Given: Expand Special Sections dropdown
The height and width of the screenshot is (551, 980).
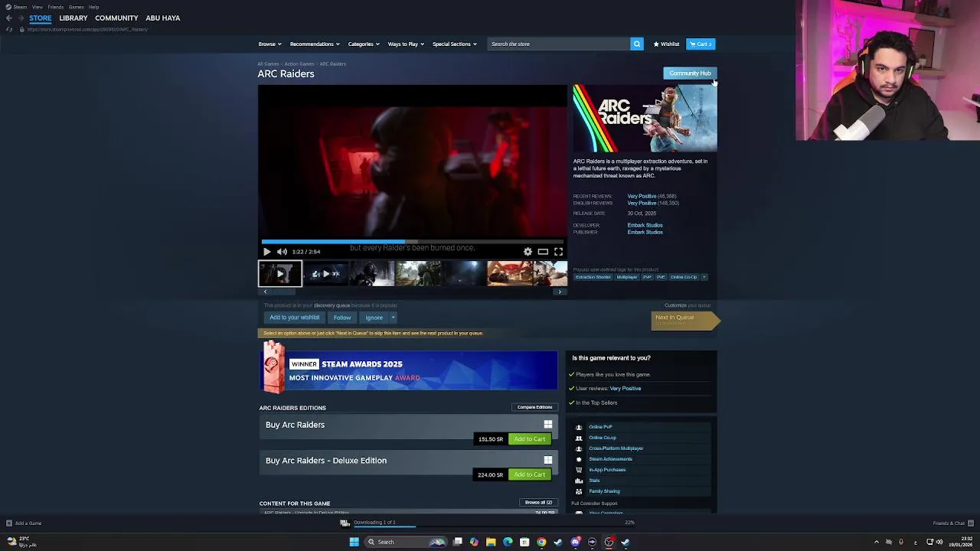Looking at the screenshot, I should (x=454, y=44).
